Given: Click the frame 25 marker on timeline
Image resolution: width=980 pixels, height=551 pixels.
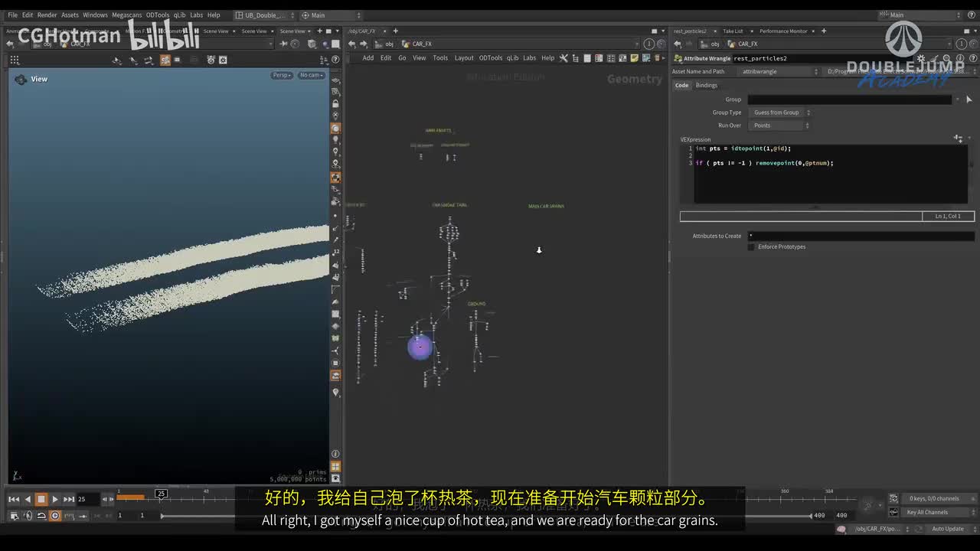Looking at the screenshot, I should (x=161, y=494).
